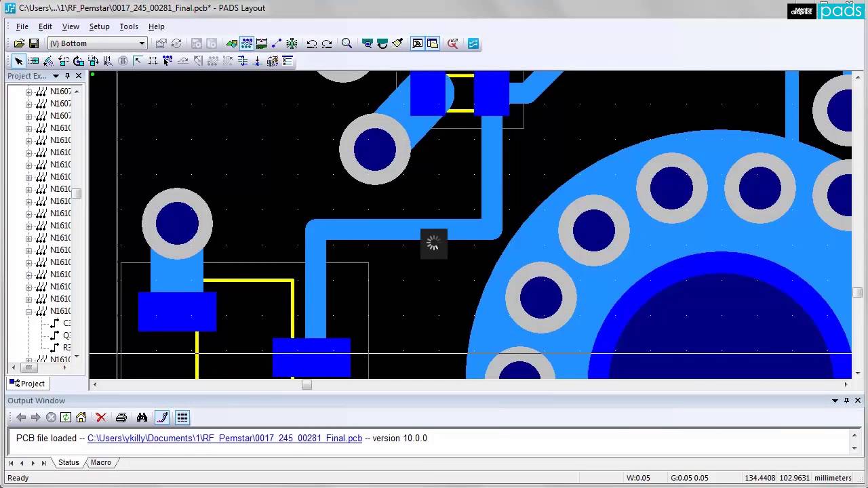
Task: Click the Redraw icon
Action: click(382, 43)
